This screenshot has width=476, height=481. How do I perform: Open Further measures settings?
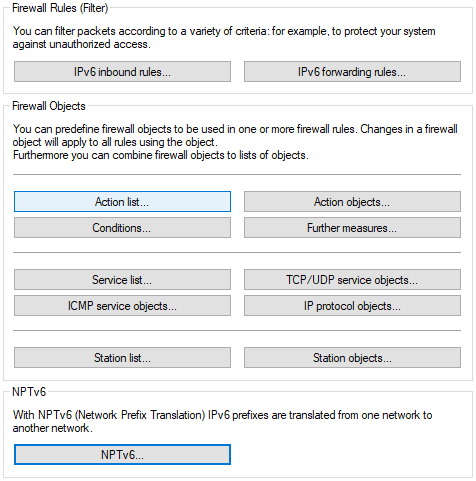352,228
